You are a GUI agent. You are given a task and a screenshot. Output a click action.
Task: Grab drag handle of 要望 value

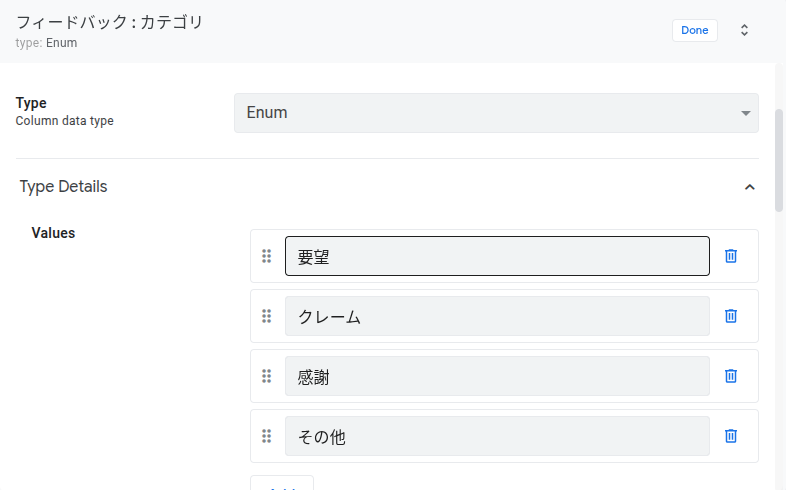[267, 256]
